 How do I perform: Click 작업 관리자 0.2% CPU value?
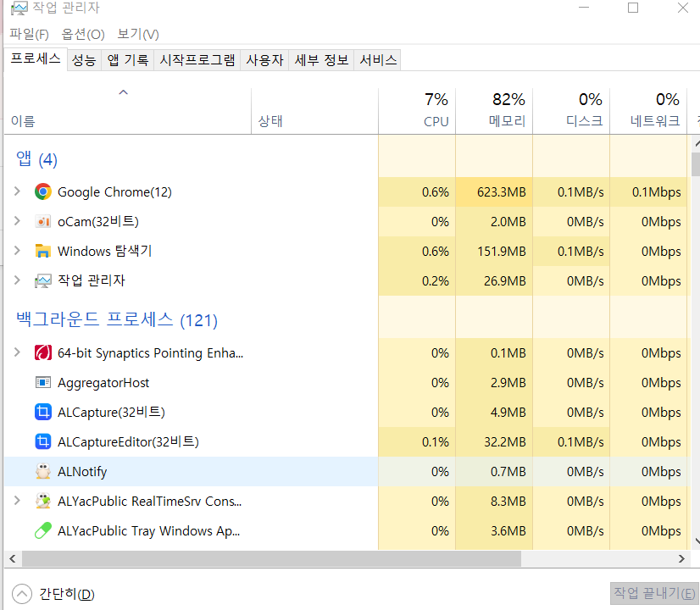tap(436, 281)
